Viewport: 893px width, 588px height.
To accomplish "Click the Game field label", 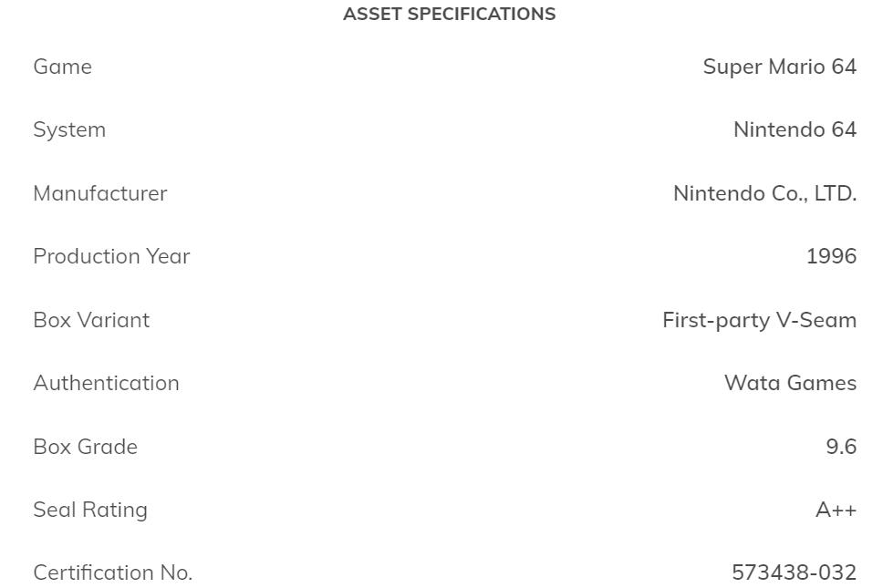I will pos(62,67).
